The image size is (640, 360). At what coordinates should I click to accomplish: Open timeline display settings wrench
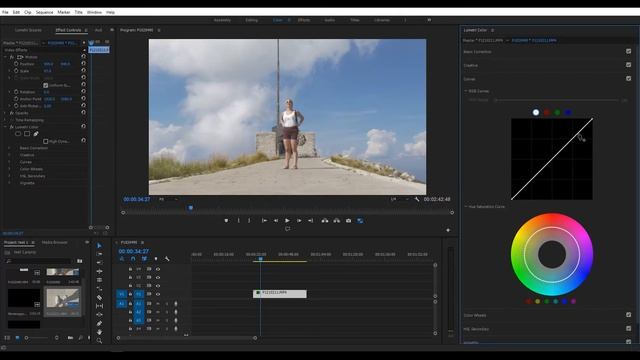(x=167, y=259)
